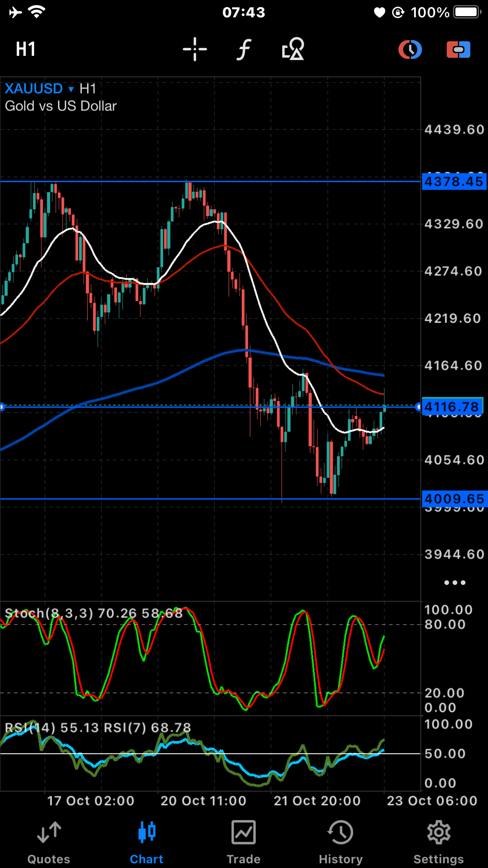This screenshot has height=868, width=488.
Task: Open the H1 timeframe selector
Action: [x=26, y=50]
